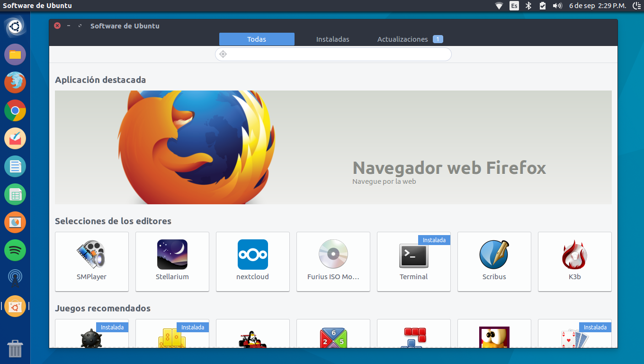Open Files from the launcher
Viewport: 644px width, 364px height.
click(x=15, y=55)
